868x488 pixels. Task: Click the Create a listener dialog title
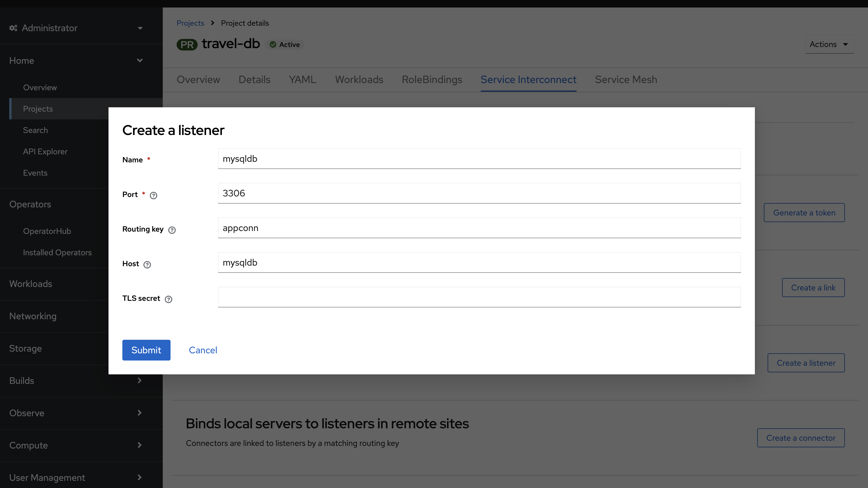coord(173,130)
